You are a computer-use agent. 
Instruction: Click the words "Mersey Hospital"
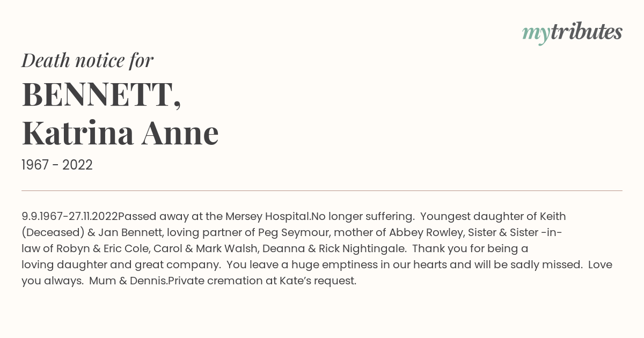pos(268,216)
